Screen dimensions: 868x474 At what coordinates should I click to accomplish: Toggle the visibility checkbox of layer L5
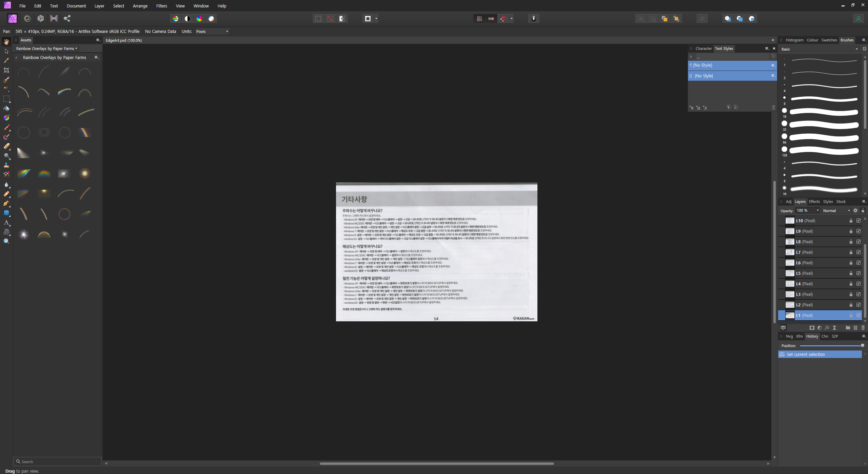[x=859, y=273]
